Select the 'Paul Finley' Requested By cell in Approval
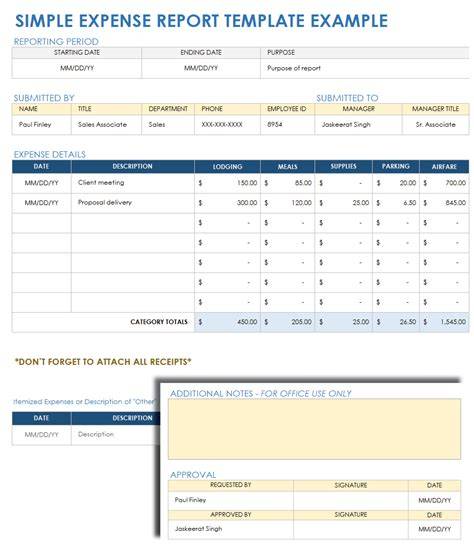 click(231, 500)
